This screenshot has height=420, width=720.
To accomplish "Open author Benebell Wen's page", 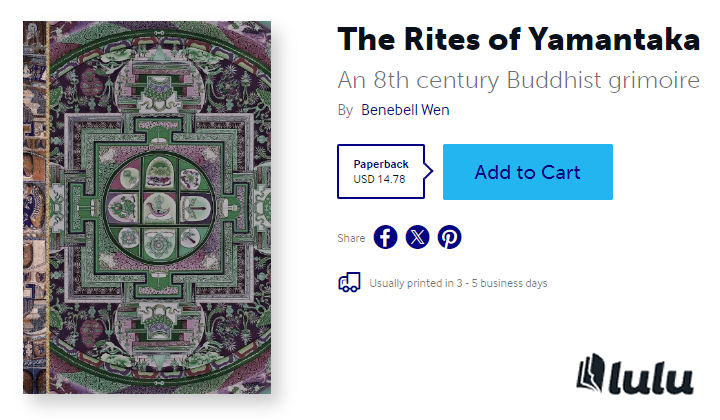I will [x=405, y=110].
